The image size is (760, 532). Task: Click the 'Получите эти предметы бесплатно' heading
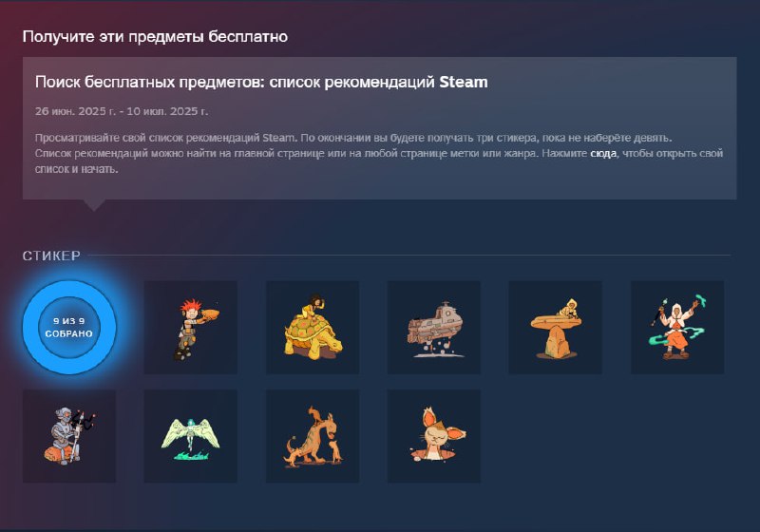[x=155, y=36]
